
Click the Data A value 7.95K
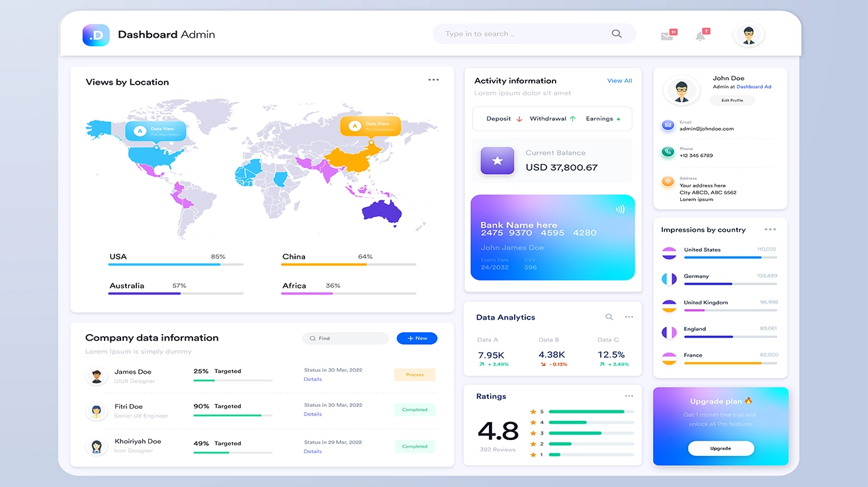point(491,355)
